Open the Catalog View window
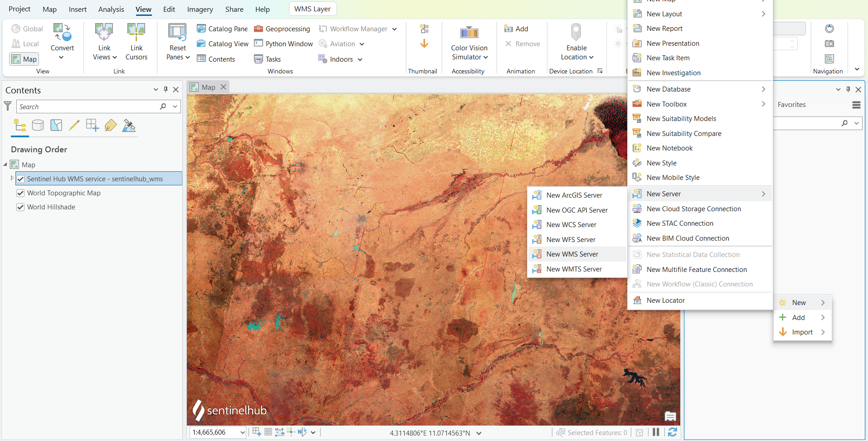Image resolution: width=868 pixels, height=441 pixels. 222,44
